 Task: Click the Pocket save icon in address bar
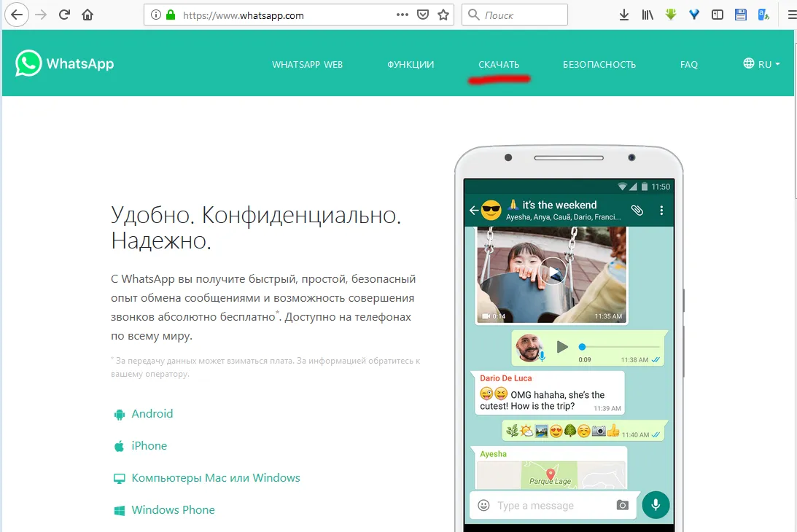[423, 15]
